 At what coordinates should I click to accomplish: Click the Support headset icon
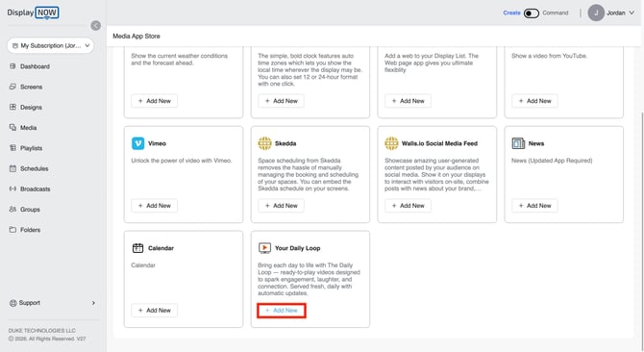coord(12,303)
